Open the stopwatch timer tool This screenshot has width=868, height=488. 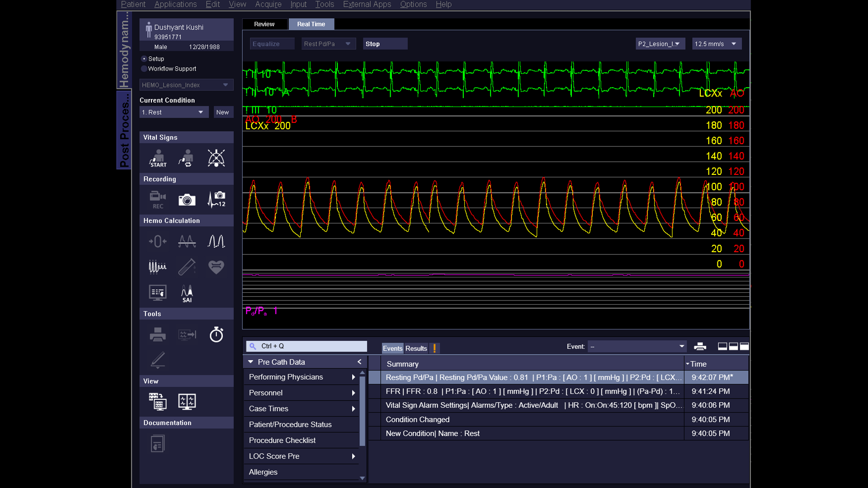(216, 334)
